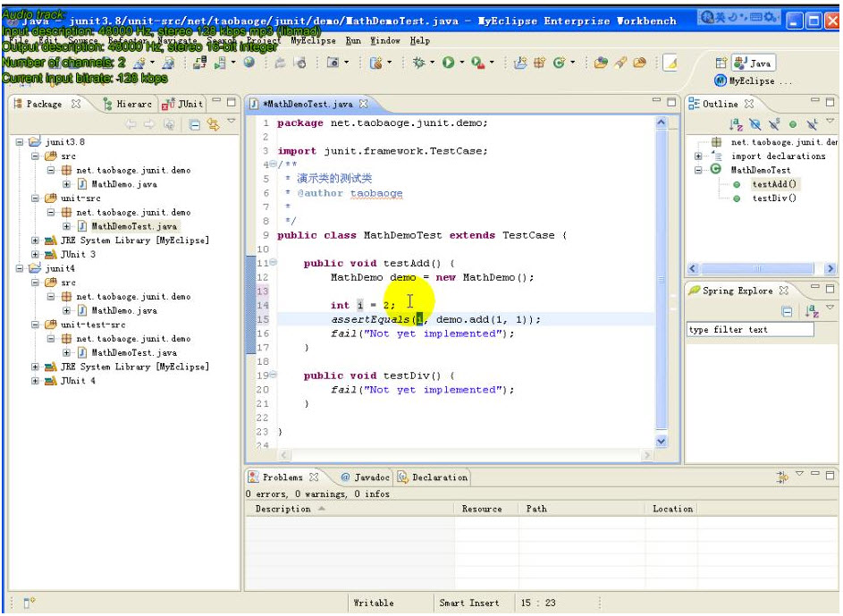The width and height of the screenshot is (843, 616).
Task: Click the green dot icon in Outline toolbar
Action: (792, 125)
